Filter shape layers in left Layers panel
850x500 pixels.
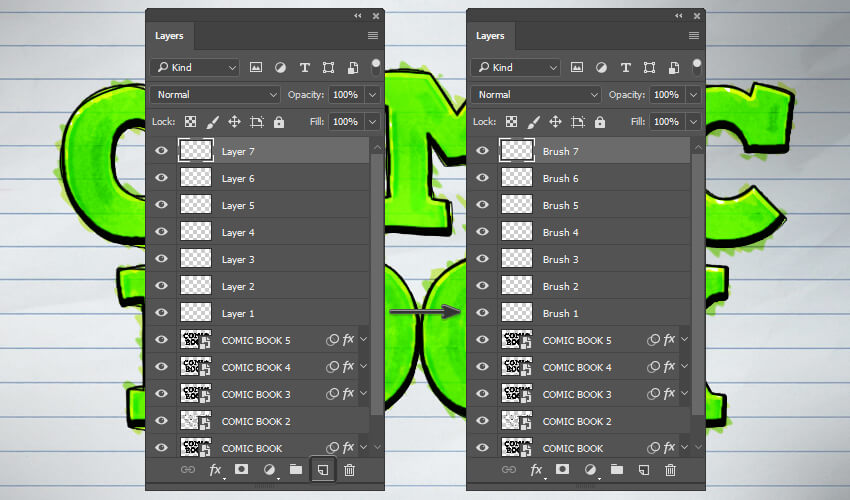click(329, 67)
